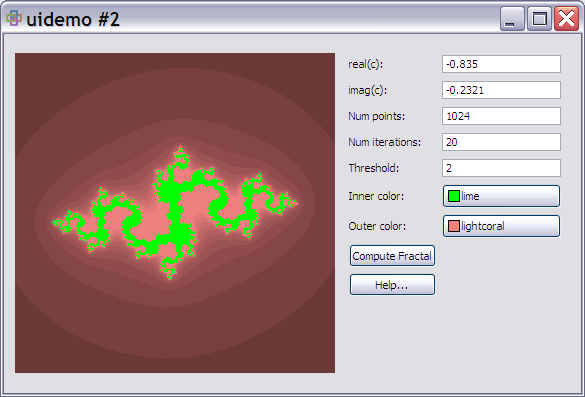Open the Help... dialog button
585x397 pixels.
[392, 285]
